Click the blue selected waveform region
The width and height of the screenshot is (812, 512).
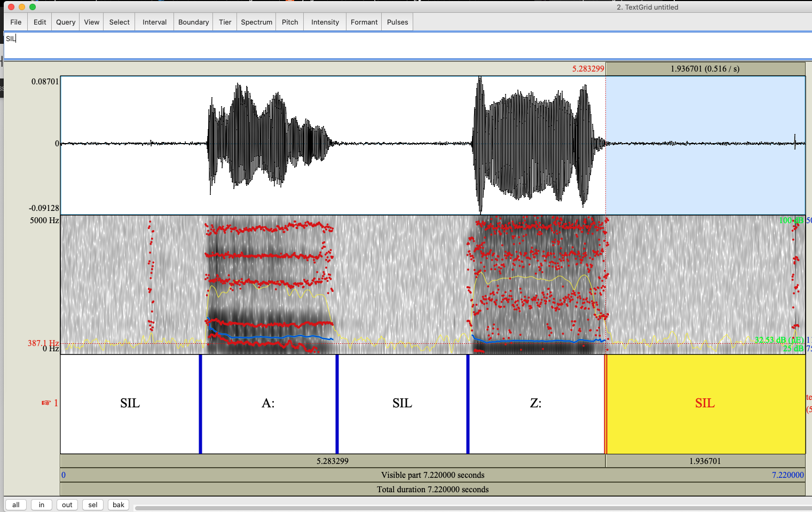pyautogui.click(x=705, y=145)
